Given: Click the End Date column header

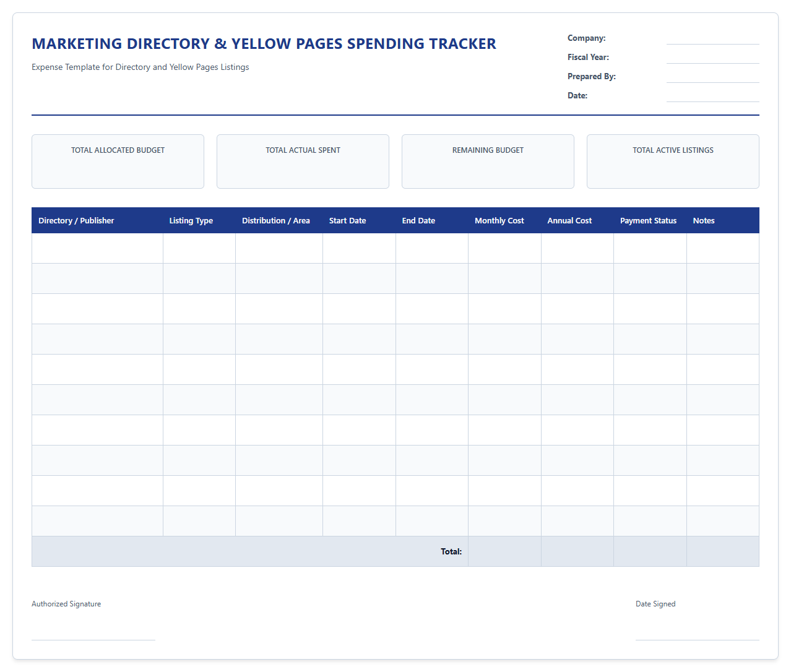Looking at the screenshot, I should click(432, 220).
